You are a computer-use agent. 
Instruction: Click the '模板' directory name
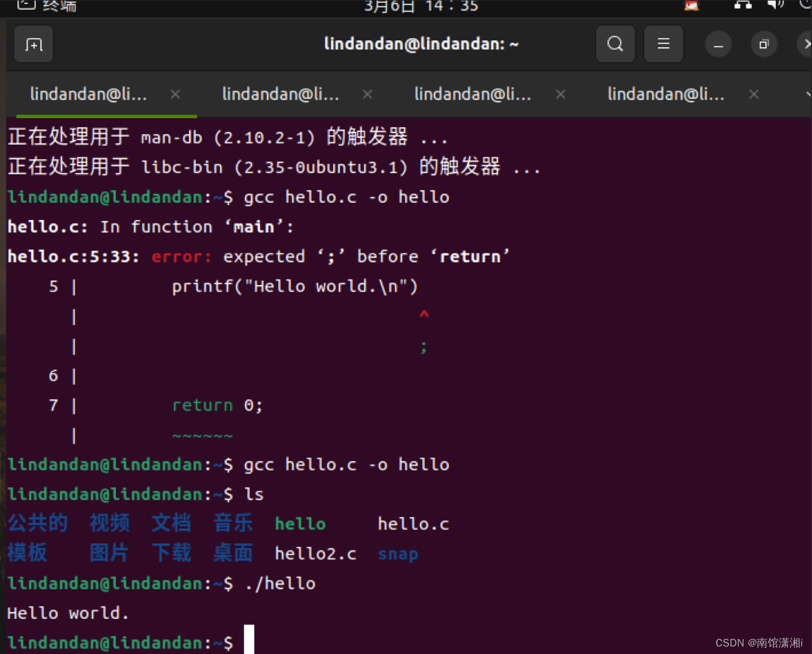(27, 553)
